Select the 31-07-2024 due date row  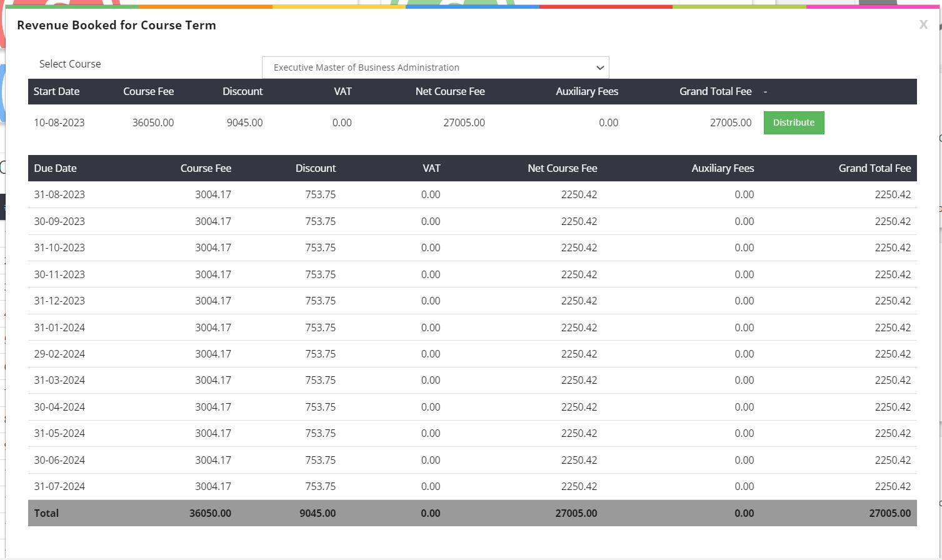(59, 486)
